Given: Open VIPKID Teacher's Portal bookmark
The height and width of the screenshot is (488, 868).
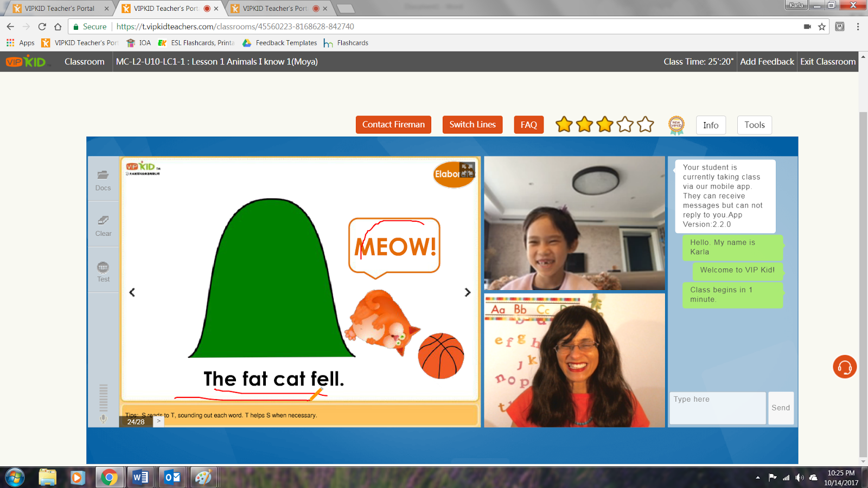Looking at the screenshot, I should [x=80, y=43].
